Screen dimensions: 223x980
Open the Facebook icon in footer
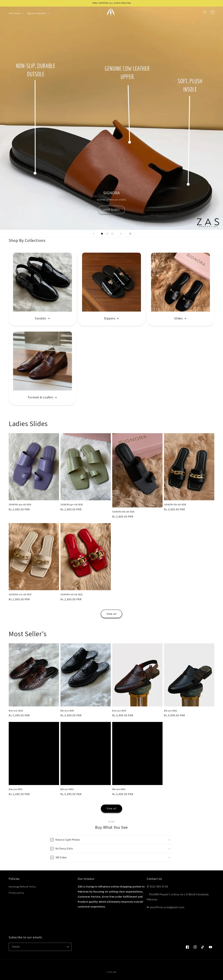(x=187, y=947)
